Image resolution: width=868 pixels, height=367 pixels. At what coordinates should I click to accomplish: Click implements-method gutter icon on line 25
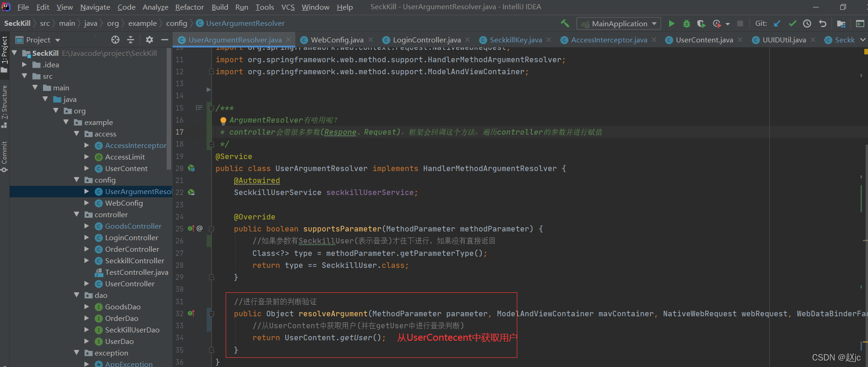[x=191, y=229]
